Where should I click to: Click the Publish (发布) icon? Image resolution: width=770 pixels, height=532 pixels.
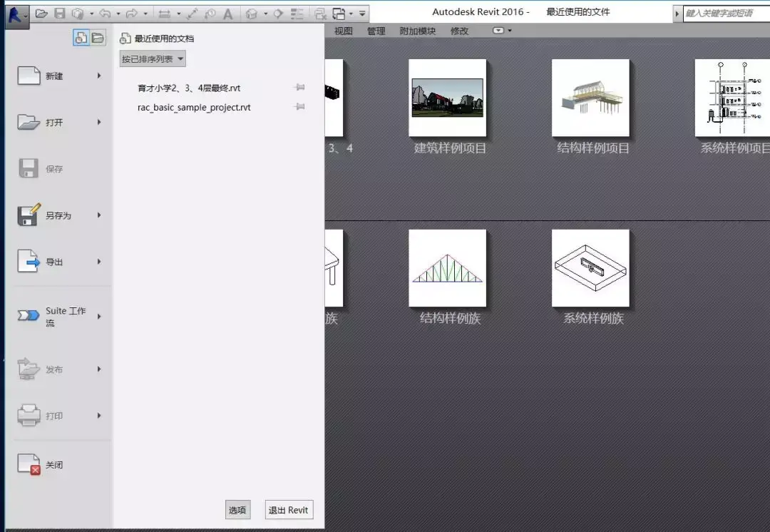29,369
